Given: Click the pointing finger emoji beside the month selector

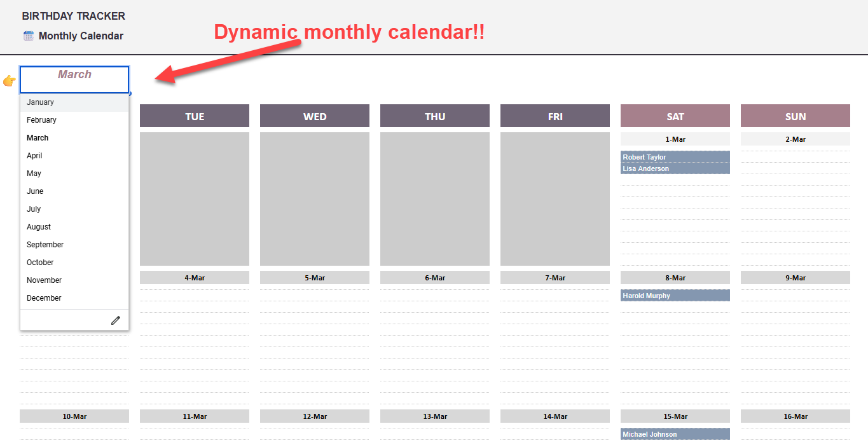Looking at the screenshot, I should [x=10, y=81].
